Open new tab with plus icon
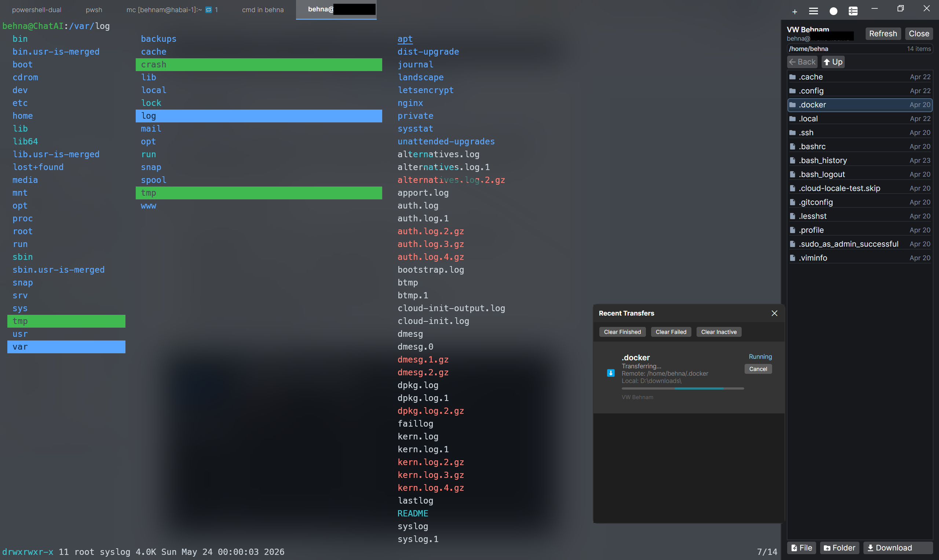This screenshot has width=939, height=560. click(x=794, y=12)
